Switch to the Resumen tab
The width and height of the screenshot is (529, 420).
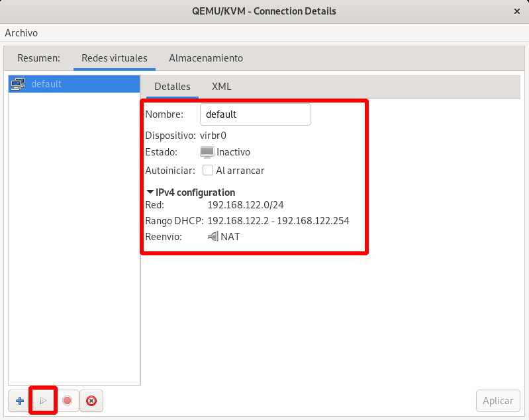click(x=39, y=58)
